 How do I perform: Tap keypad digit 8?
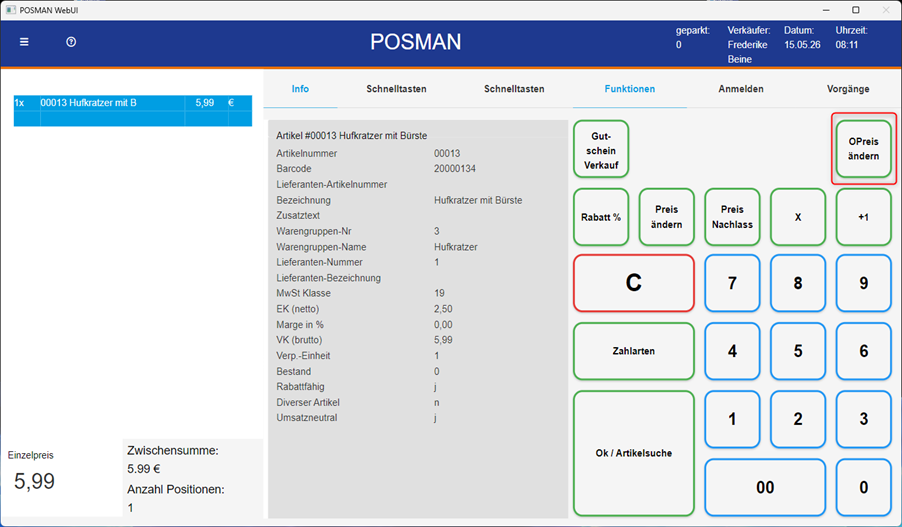click(798, 283)
